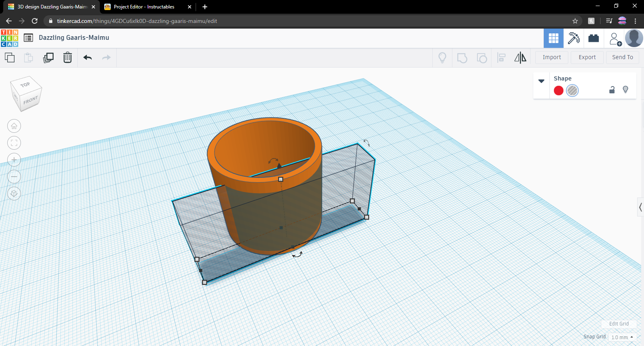Undo last action with arrow icon
The image size is (644, 346).
click(x=88, y=58)
